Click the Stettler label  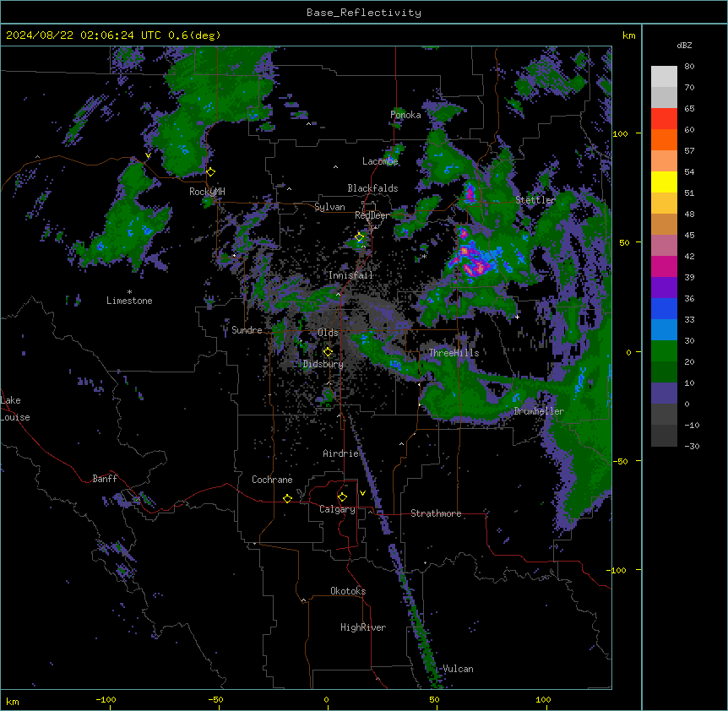(x=535, y=200)
